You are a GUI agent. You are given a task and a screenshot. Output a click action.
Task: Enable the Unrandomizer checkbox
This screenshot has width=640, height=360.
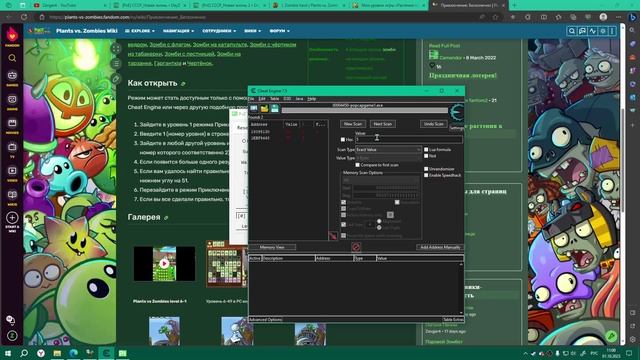426,169
